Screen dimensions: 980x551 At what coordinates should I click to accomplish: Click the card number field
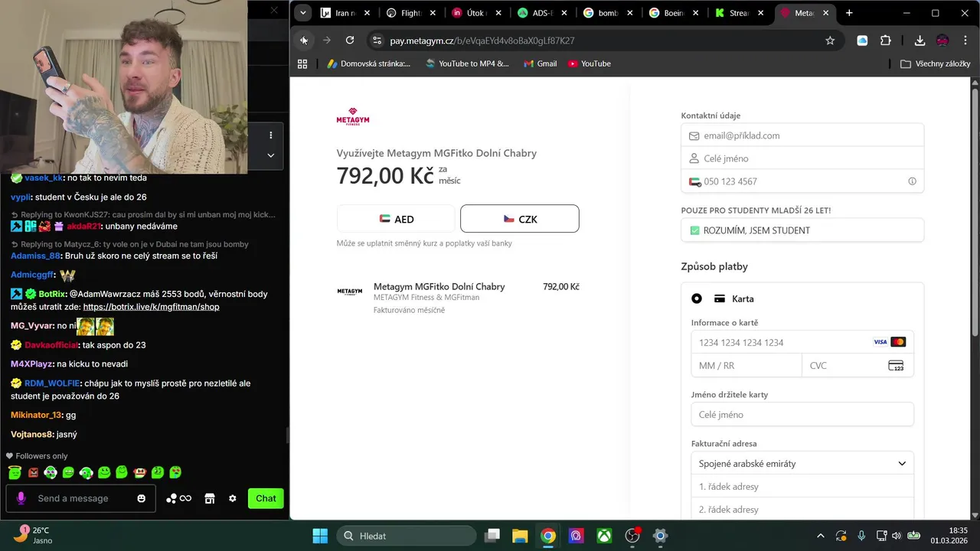(x=802, y=342)
